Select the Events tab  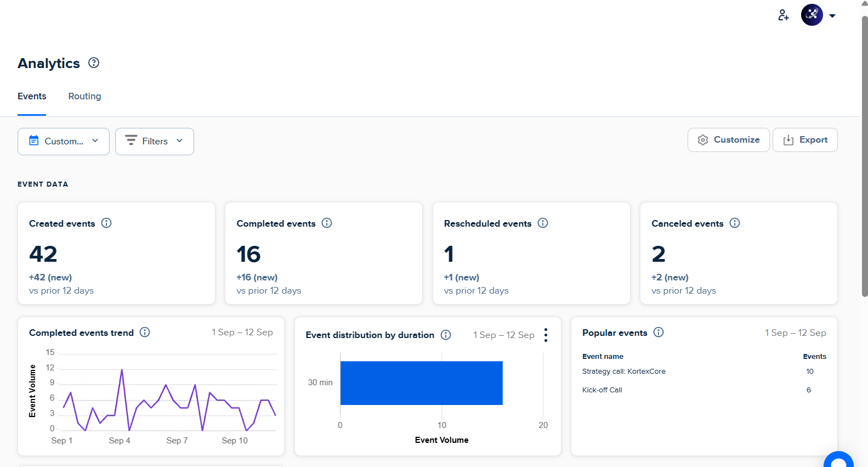coord(32,96)
